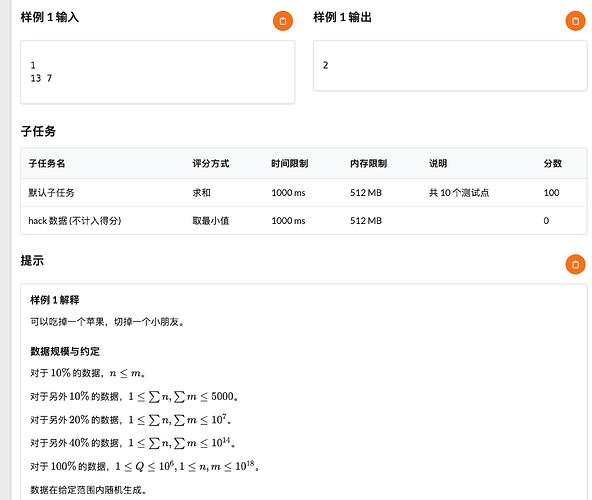Click the 说明 column header
592x500 pixels.
coord(438,164)
